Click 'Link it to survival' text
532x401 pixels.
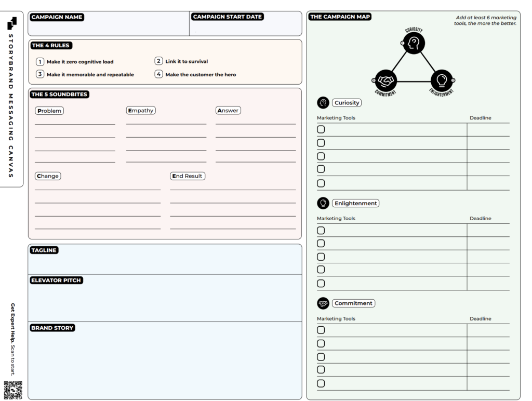point(187,61)
